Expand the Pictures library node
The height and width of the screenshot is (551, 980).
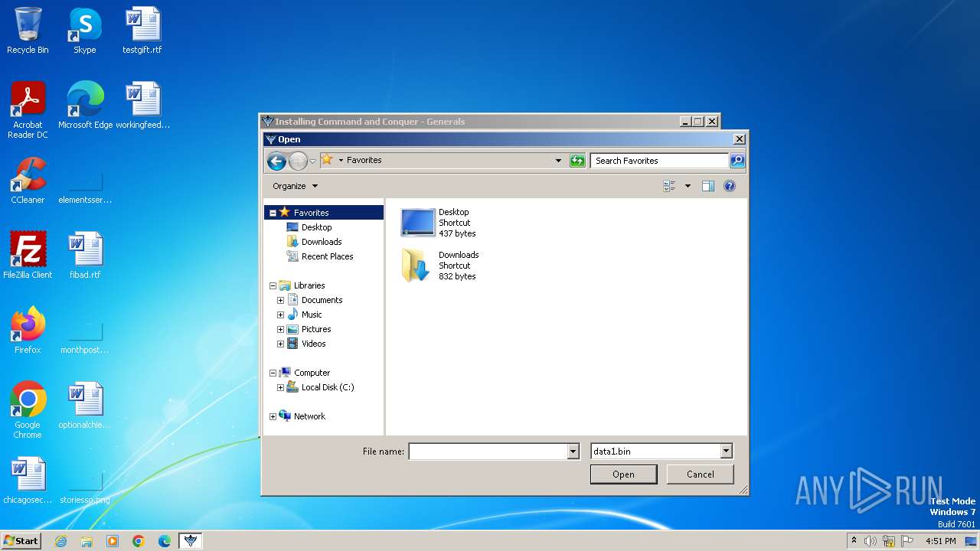click(280, 329)
